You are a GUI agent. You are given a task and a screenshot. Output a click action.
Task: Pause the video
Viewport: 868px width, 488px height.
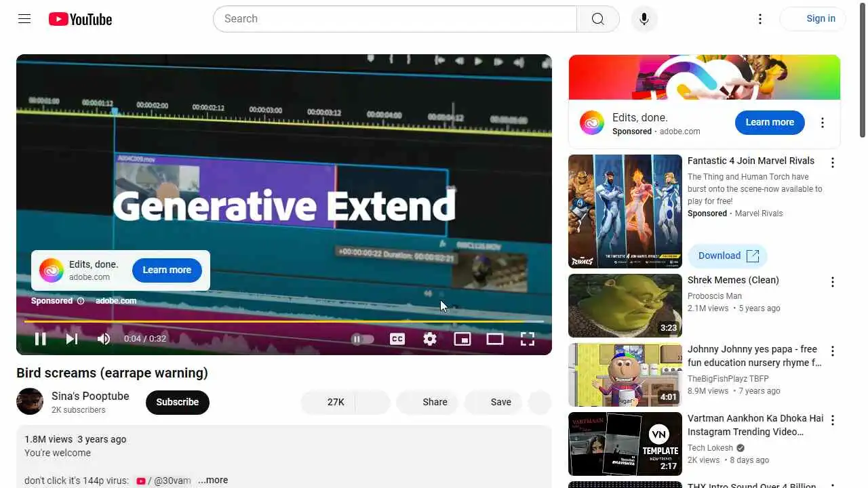[x=41, y=339]
